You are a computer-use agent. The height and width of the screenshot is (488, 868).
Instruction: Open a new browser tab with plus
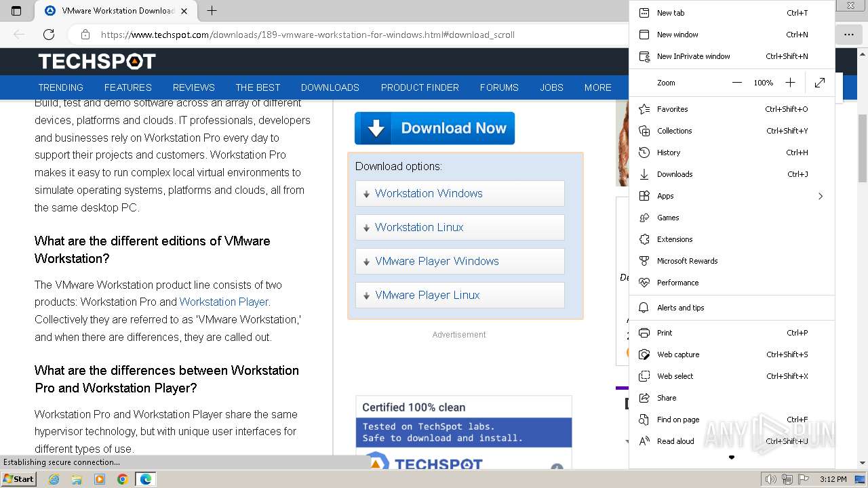[x=212, y=11]
